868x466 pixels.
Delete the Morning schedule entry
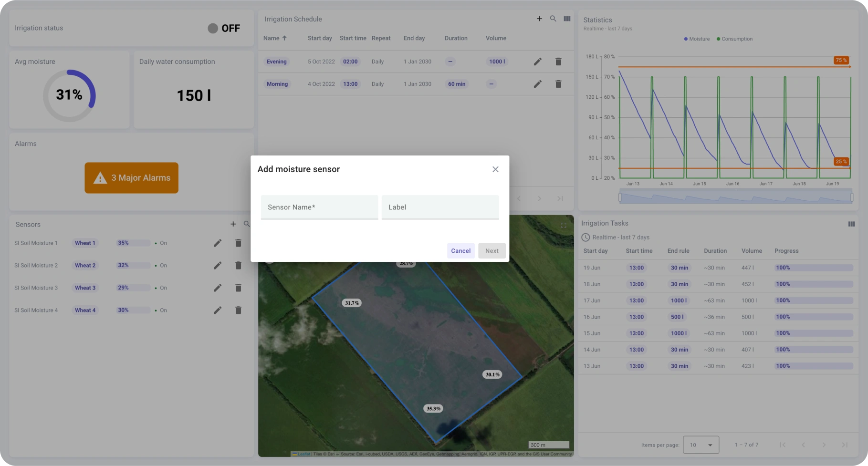click(x=558, y=84)
